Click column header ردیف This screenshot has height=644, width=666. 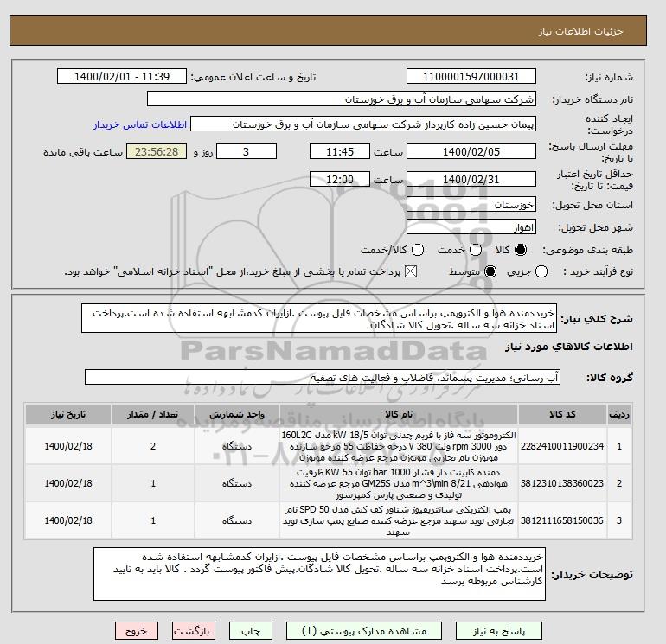pos(619,414)
